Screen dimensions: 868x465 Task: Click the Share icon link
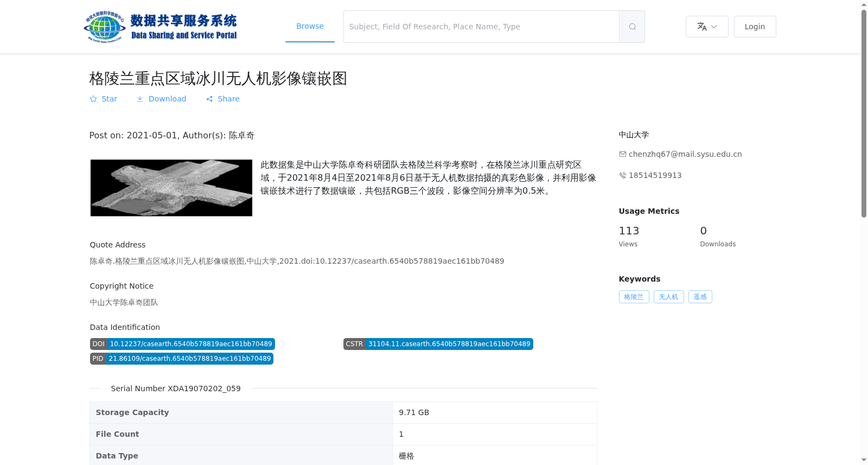coord(222,99)
